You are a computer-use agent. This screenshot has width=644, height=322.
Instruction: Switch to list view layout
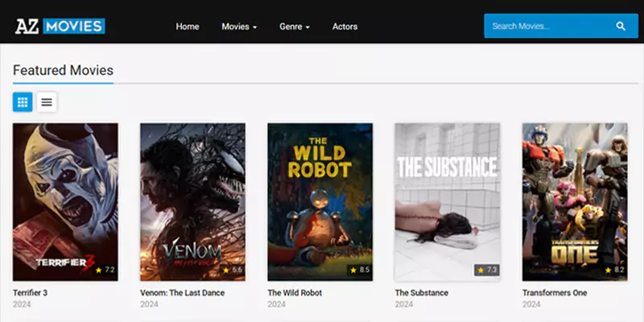tap(47, 102)
